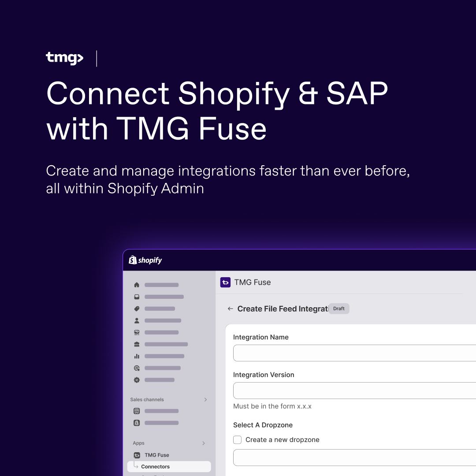The width and height of the screenshot is (476, 476).
Task: Open TMG Fuse app in sidebar
Action: pyautogui.click(x=156, y=455)
